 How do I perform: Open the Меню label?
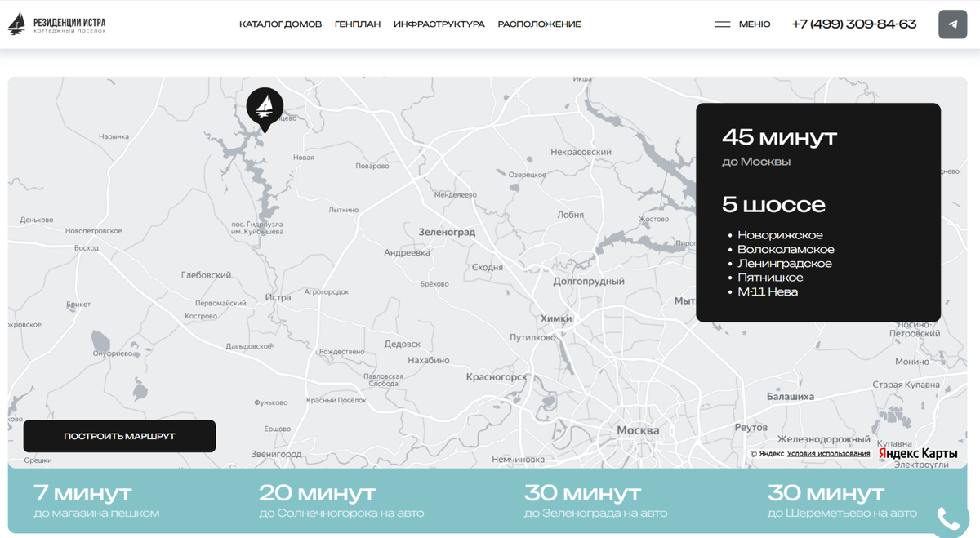tap(755, 24)
